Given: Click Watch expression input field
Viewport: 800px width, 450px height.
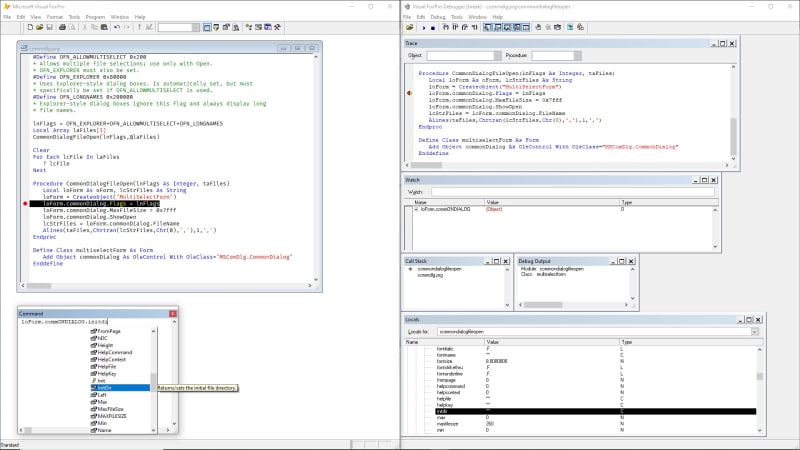Looking at the screenshot, I should (x=572, y=192).
